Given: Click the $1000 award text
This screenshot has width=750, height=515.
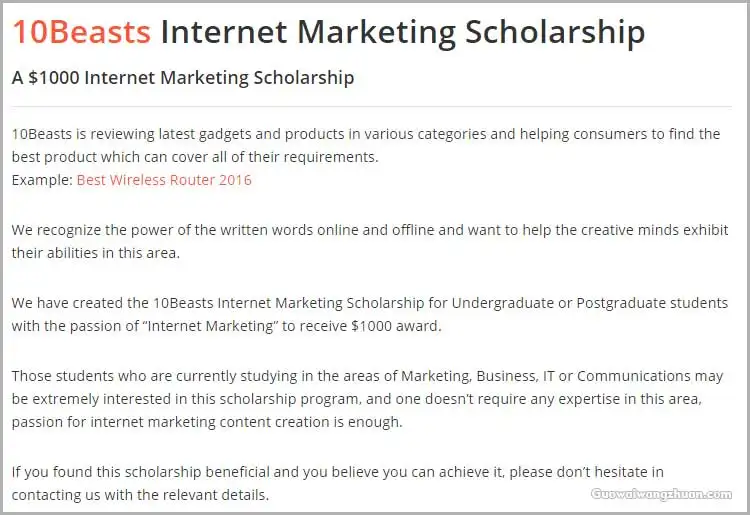Looking at the screenshot, I should 396,326.
